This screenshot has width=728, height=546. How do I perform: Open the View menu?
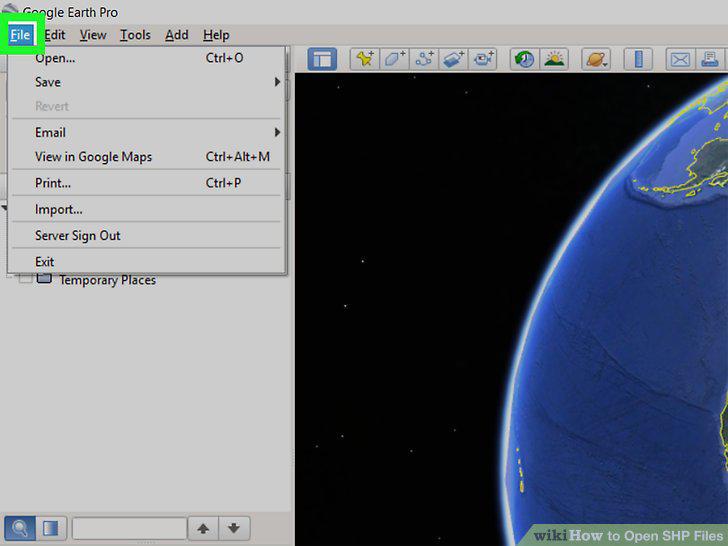pyautogui.click(x=93, y=35)
